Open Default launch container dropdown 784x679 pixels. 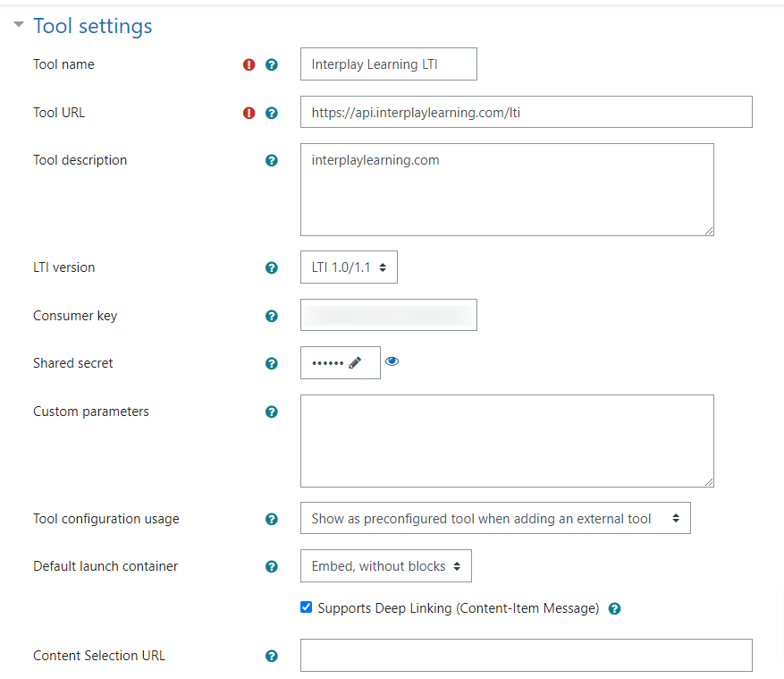[386, 566]
